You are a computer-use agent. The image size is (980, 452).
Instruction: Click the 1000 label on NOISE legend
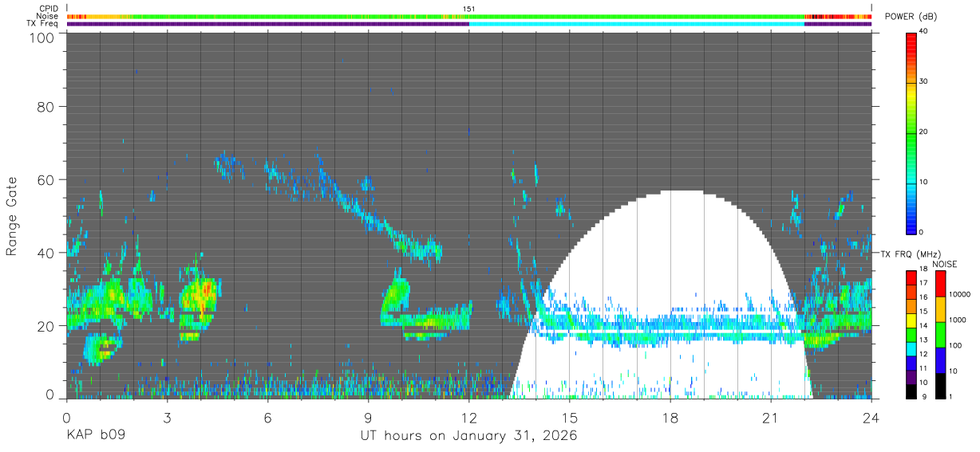point(958,320)
